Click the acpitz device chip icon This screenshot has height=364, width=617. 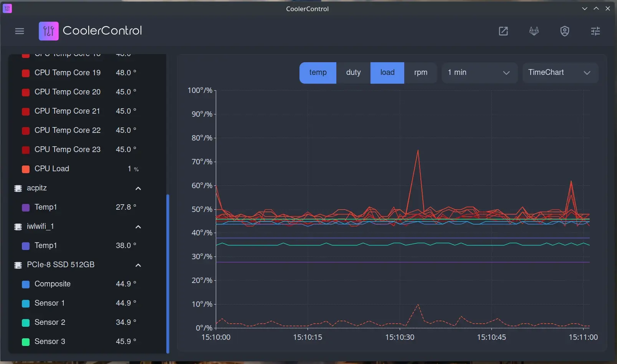(18, 189)
